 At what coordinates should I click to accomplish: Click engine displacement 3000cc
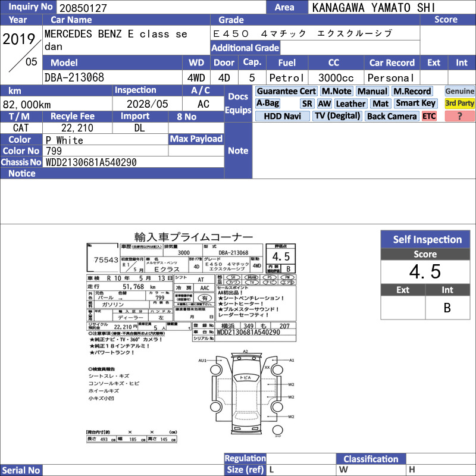[x=336, y=78]
